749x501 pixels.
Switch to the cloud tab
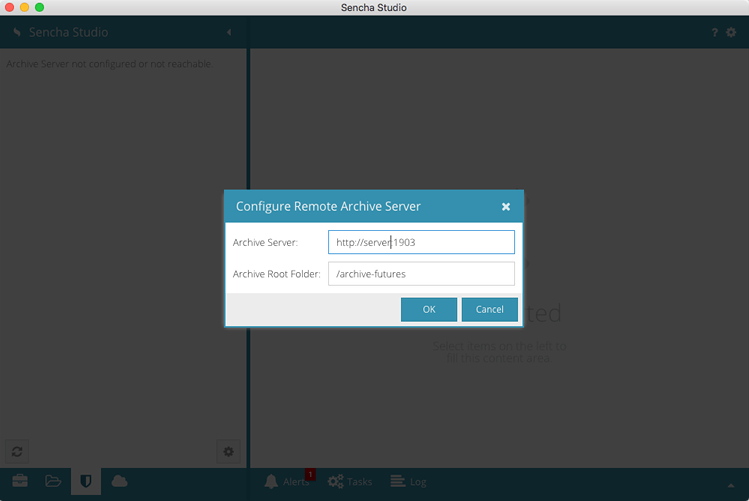pos(119,481)
